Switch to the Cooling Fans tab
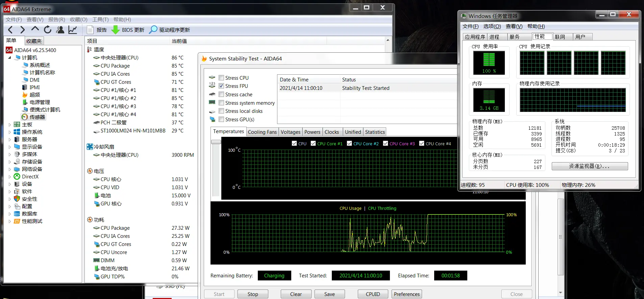Viewport: 644px width, 299px height. [x=262, y=132]
